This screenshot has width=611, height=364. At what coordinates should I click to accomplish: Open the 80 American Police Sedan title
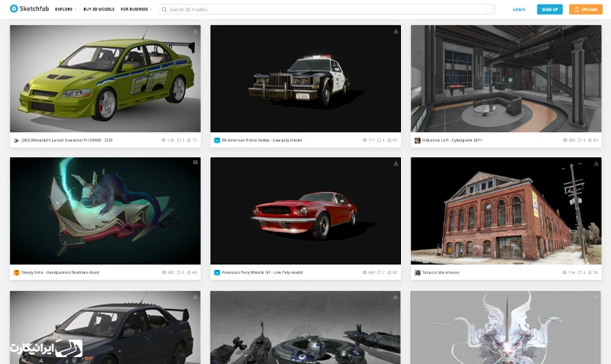coord(262,140)
